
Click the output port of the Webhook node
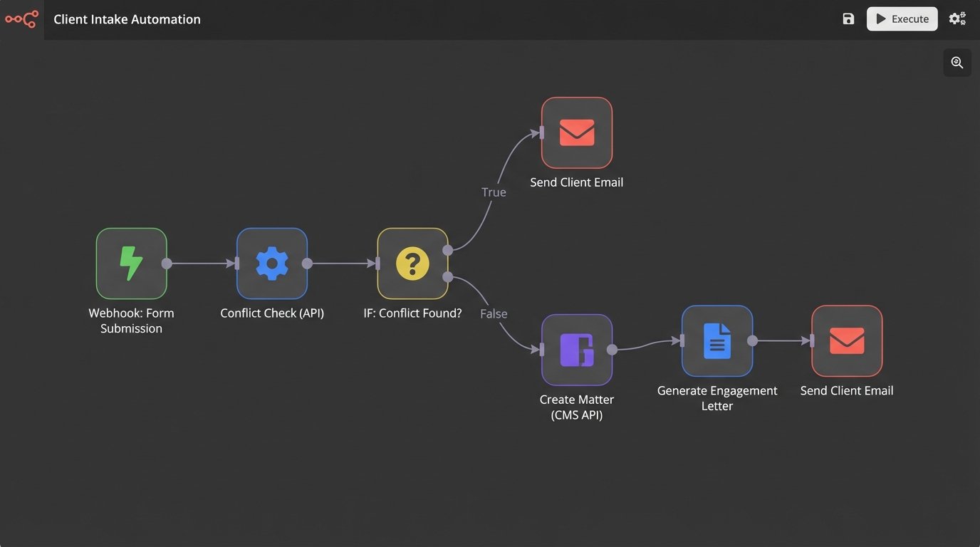[167, 264]
